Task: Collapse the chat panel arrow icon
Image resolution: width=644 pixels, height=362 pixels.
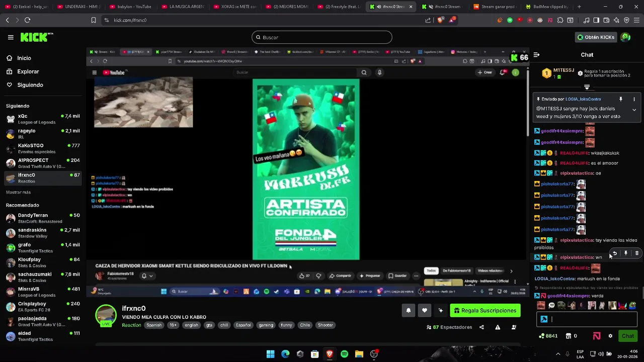Action: coord(536,55)
